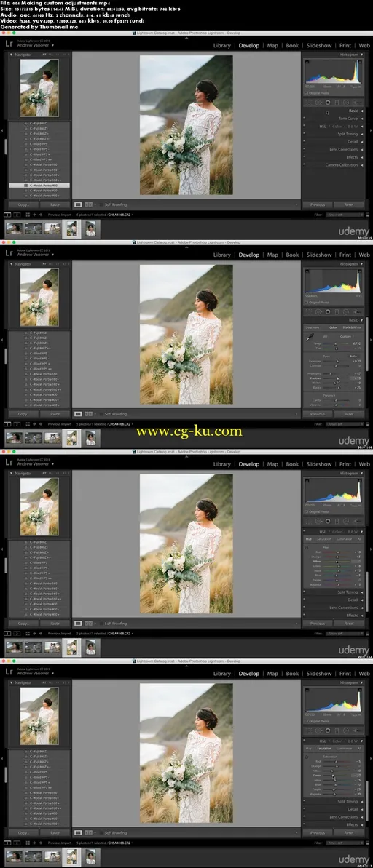This screenshot has height=868, width=373.
Task: Activate Hue targeted adjustment tool in third frame
Action: point(307,548)
